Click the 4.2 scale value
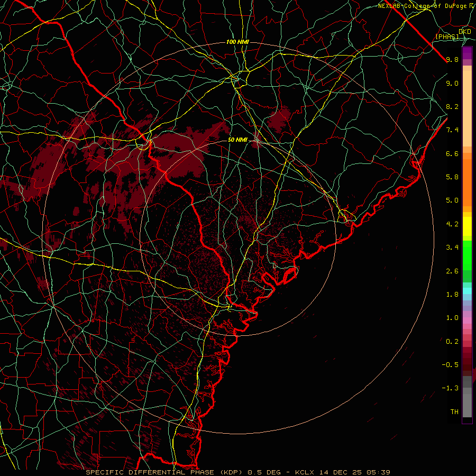This screenshot has width=476, height=476. [452, 224]
